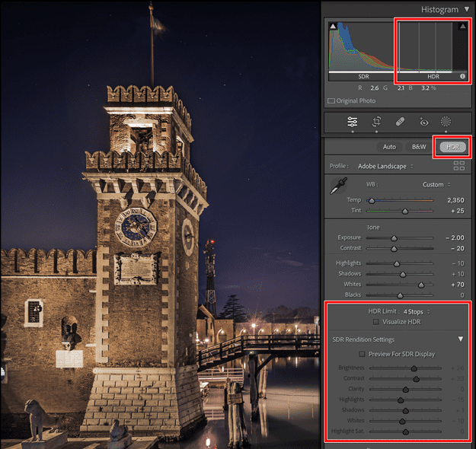Adjust the SDR Shadows slider
The image size is (476, 449).
[x=405, y=411]
